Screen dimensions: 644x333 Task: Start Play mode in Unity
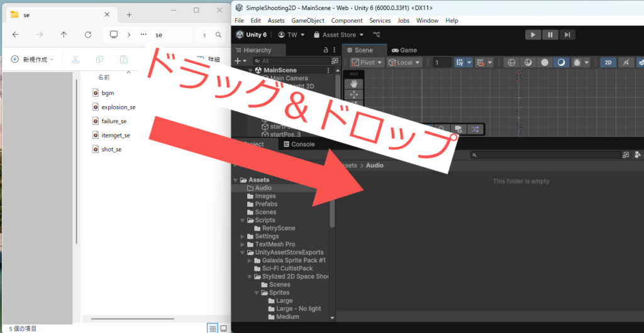pos(533,35)
